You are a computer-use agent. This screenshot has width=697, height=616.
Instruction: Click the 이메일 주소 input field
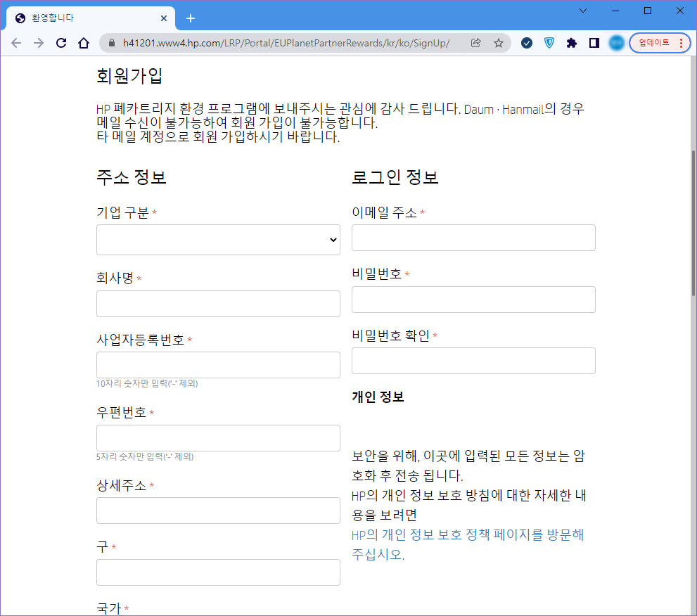[473, 238]
